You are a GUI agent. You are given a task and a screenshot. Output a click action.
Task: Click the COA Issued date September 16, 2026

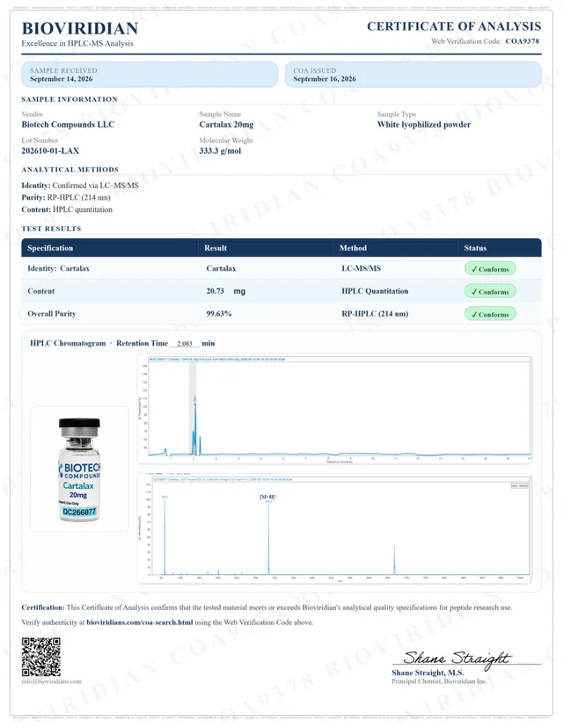point(325,79)
